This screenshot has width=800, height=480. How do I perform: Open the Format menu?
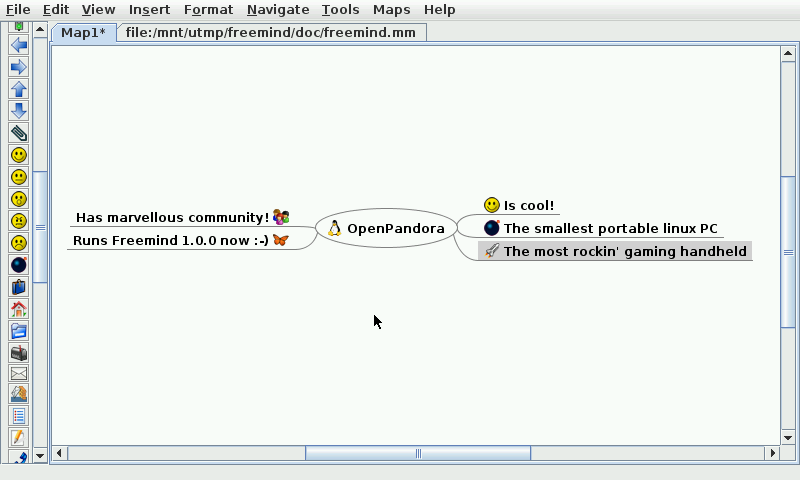coord(208,10)
